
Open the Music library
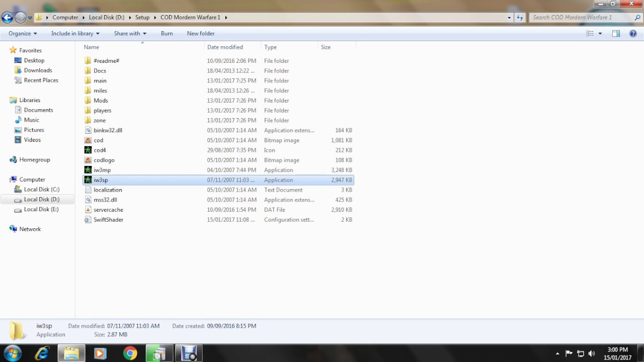pyautogui.click(x=31, y=120)
